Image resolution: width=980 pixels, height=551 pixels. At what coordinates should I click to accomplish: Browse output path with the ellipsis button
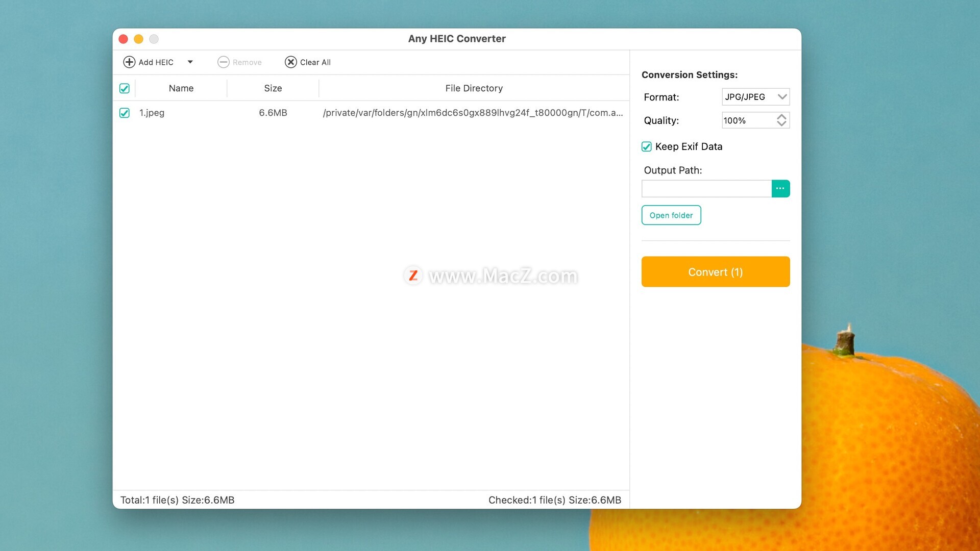780,189
